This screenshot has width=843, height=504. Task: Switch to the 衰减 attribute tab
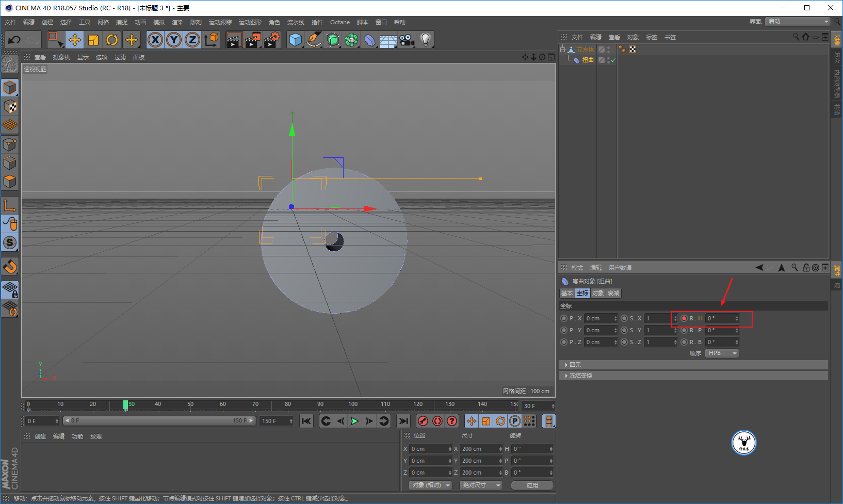coord(613,293)
